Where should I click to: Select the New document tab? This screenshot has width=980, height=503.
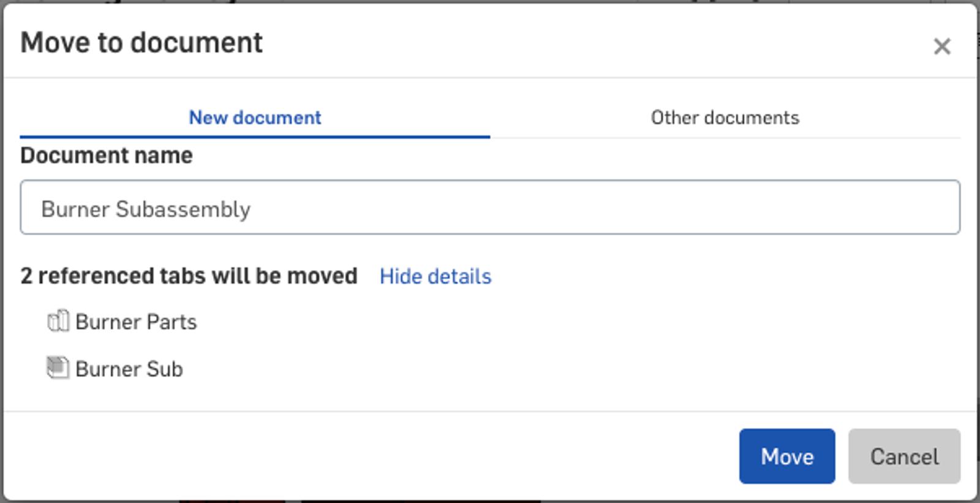[255, 117]
